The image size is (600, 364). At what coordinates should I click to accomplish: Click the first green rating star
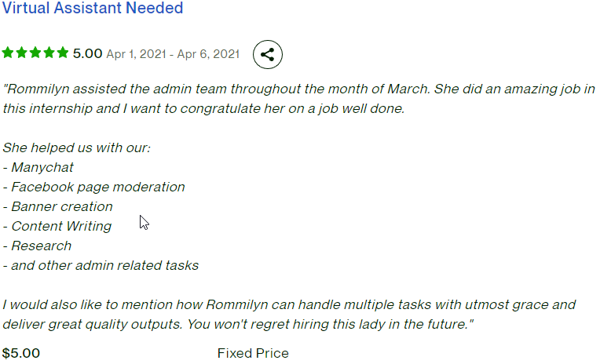click(8, 53)
